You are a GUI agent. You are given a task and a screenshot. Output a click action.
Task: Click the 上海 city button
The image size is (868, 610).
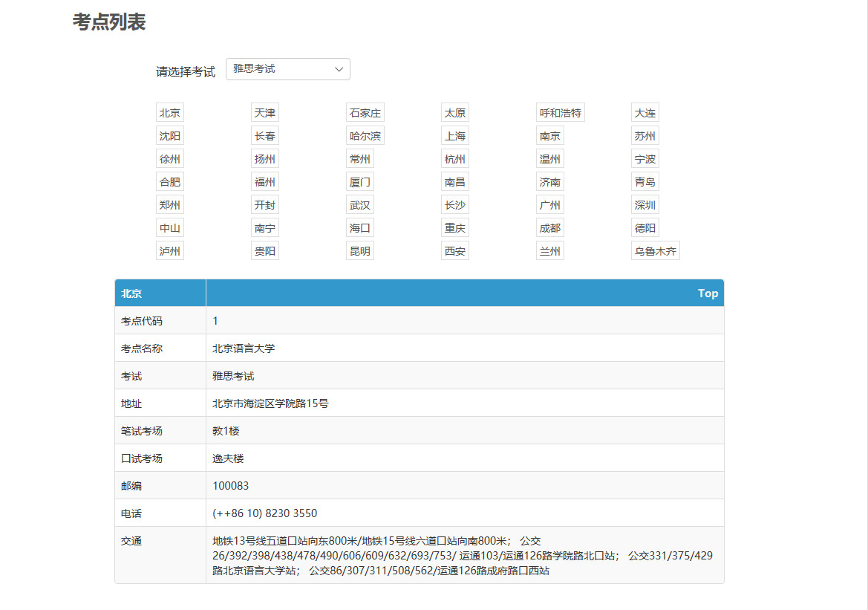coord(454,135)
